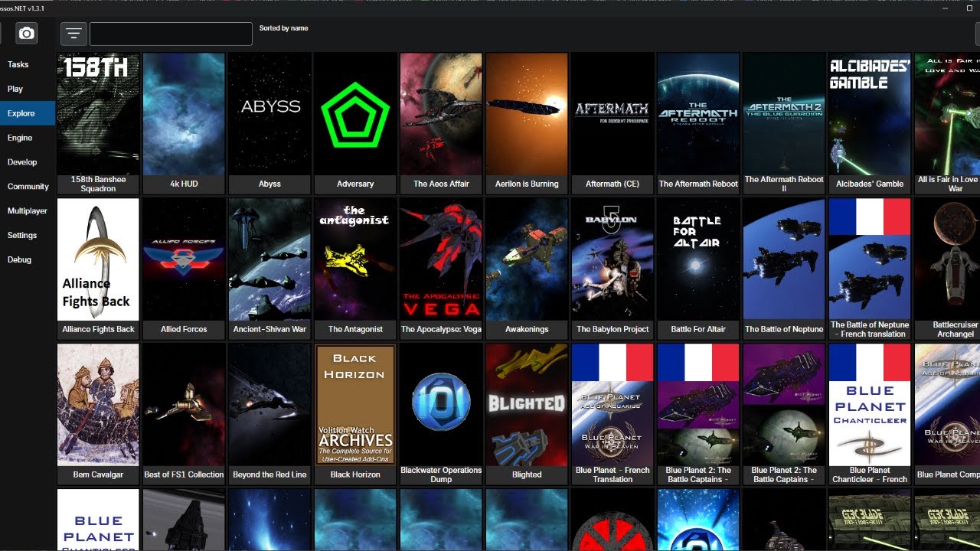The height and width of the screenshot is (551, 980).
Task: Select the Bem Cavalgar mod tile
Action: tap(98, 413)
